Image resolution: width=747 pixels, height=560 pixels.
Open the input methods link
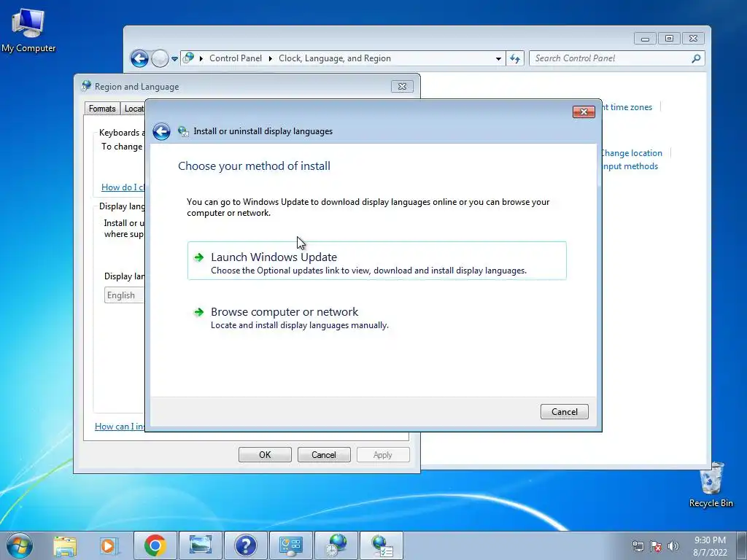coord(630,166)
